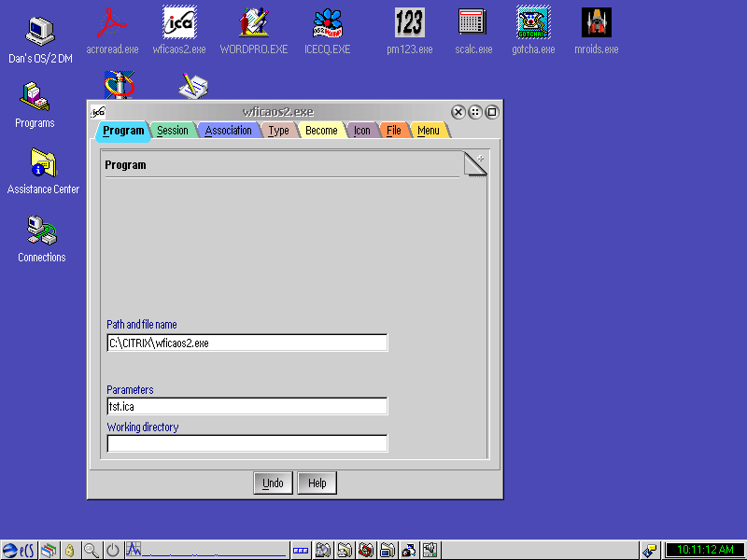
Task: Select the Program tab
Action: point(123,131)
